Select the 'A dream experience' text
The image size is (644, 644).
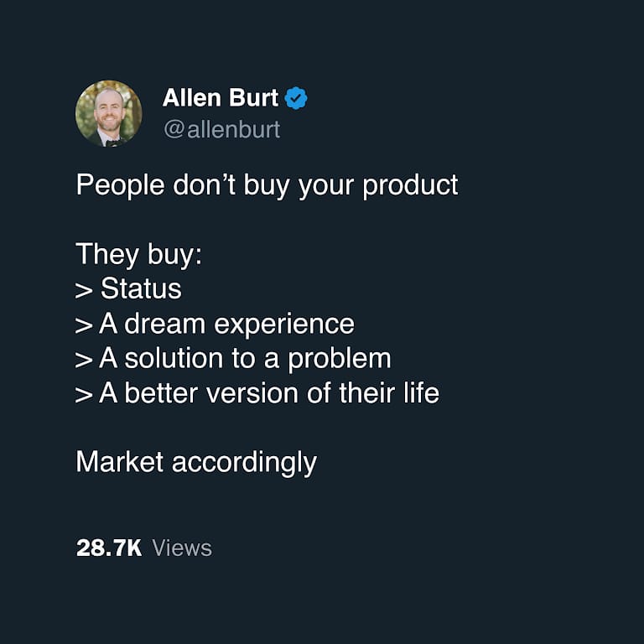[x=226, y=325]
